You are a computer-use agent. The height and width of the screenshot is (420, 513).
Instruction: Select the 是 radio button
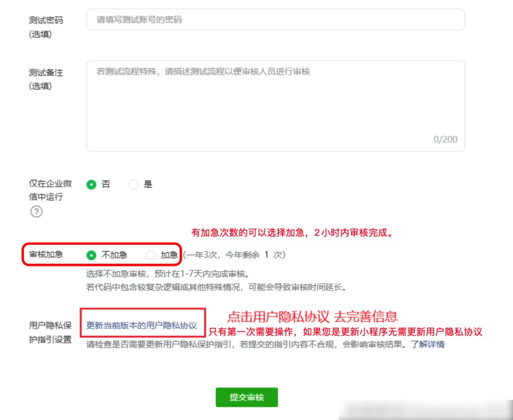point(133,184)
